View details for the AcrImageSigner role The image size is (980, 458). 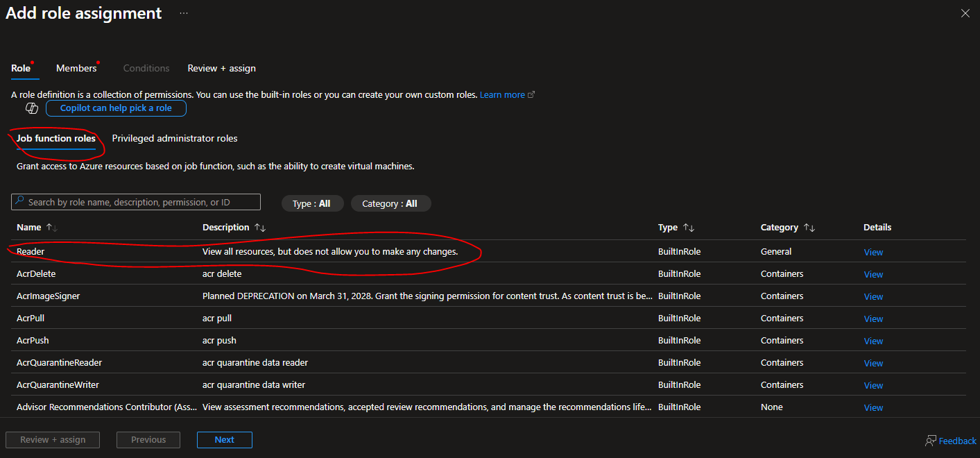click(873, 296)
